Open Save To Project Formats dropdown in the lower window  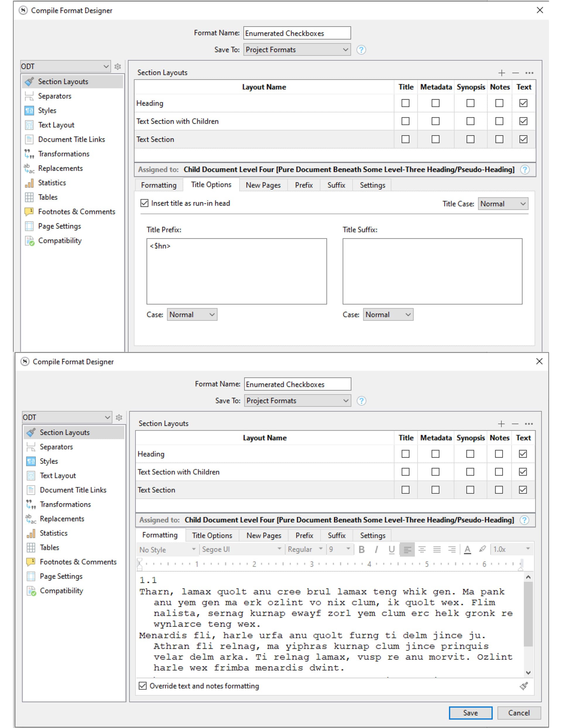(297, 400)
